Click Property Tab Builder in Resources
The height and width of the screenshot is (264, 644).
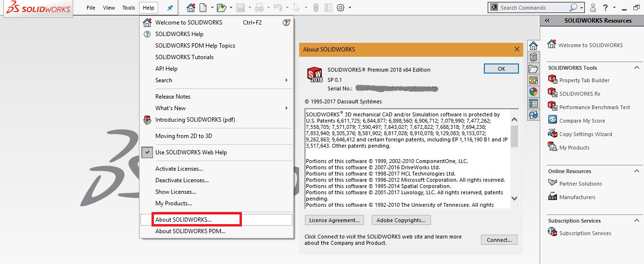pyautogui.click(x=584, y=80)
